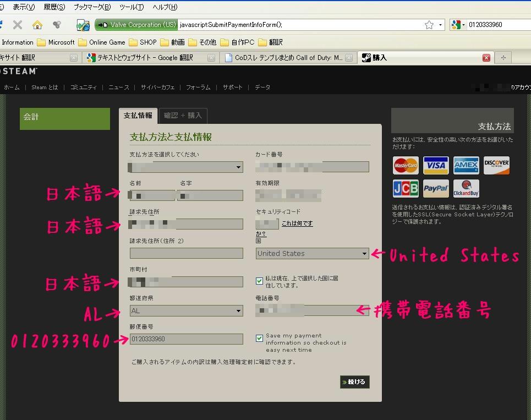
Task: Open the コミュニティ nav link
Action: [83, 88]
